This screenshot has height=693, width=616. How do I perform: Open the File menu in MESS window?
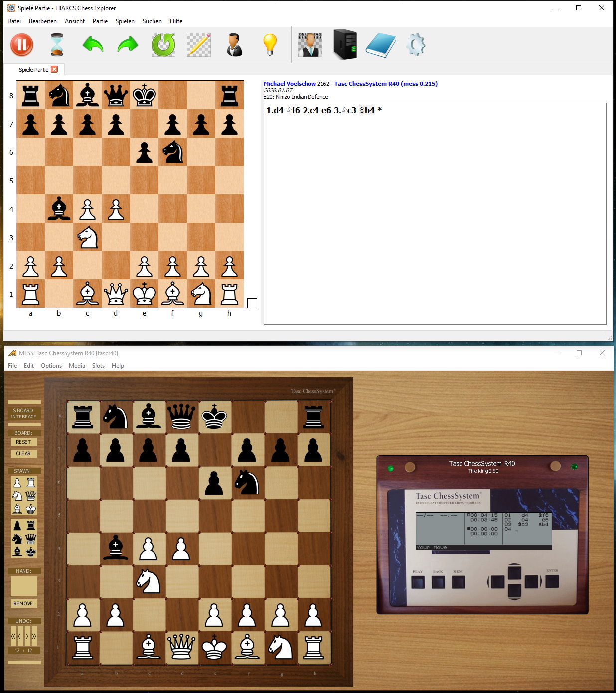[12, 366]
